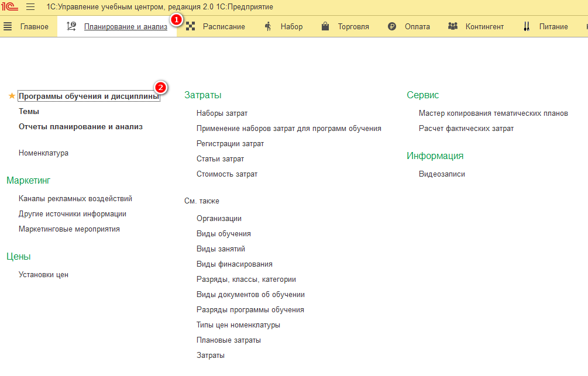Open Типы цен номенклатуры
This screenshot has width=588, height=376.
(x=238, y=325)
